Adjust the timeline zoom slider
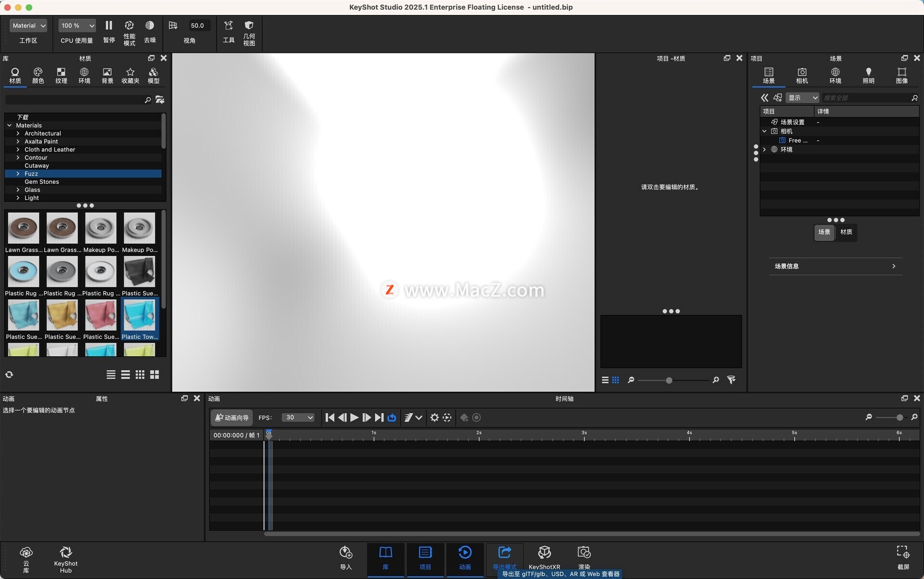The image size is (924, 579). point(899,417)
